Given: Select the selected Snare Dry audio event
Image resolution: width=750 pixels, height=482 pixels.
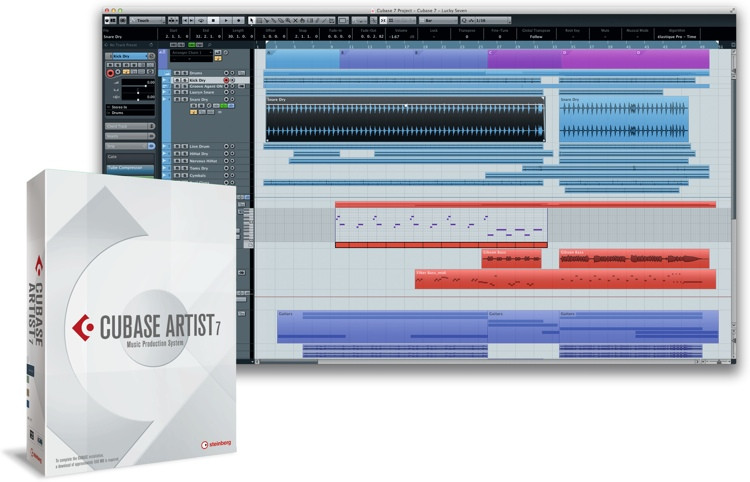Looking at the screenshot, I should (405, 119).
